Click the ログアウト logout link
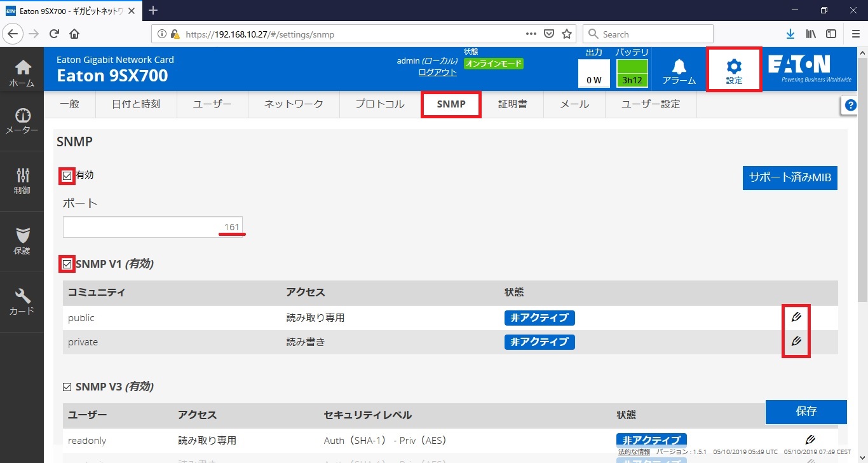The height and width of the screenshot is (463, 868). (x=437, y=72)
